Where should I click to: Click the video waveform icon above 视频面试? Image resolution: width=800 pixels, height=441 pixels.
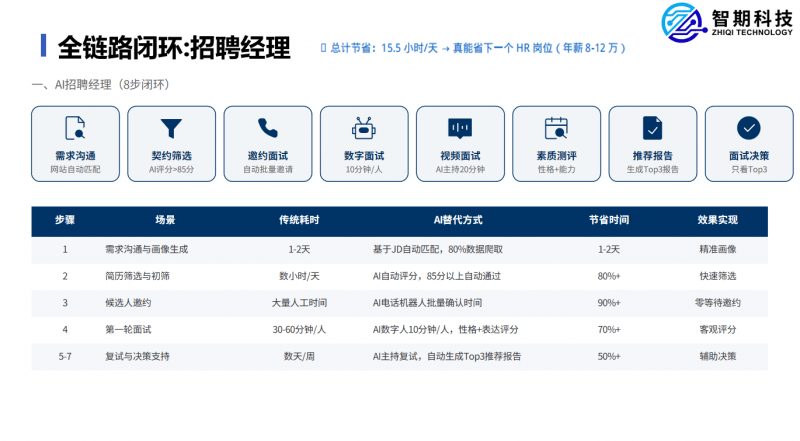coord(459,128)
